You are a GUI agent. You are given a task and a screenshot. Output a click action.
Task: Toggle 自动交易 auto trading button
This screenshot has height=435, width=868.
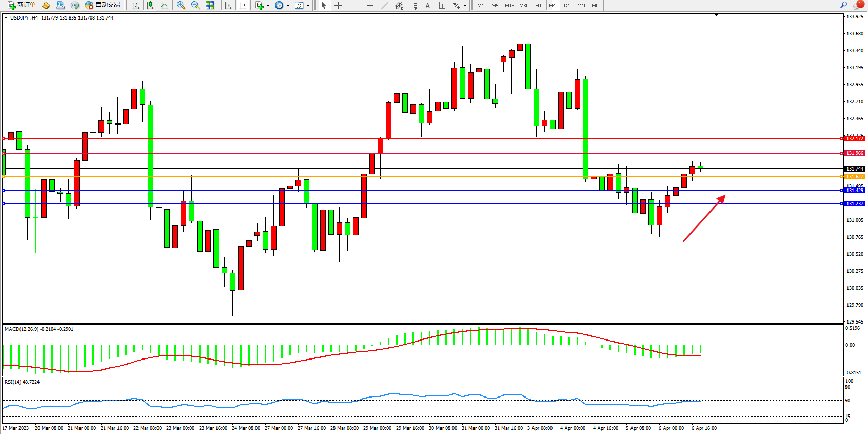(x=102, y=5)
